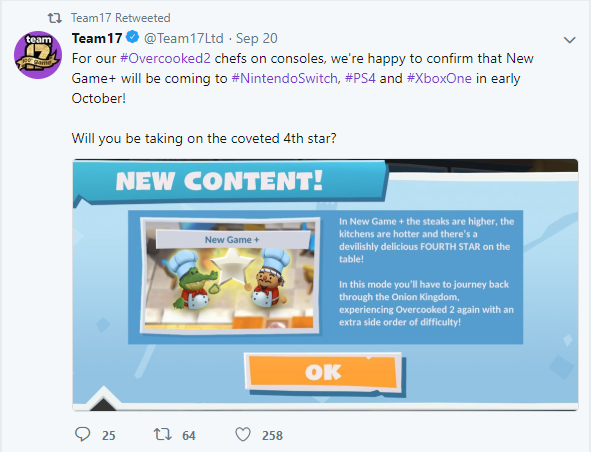Image resolution: width=591 pixels, height=453 pixels.
Task: View the 64 retweets count
Action: coord(189,436)
